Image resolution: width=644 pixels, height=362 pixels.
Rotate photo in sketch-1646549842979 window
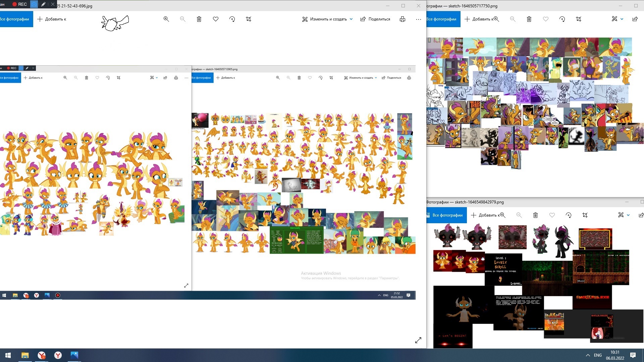tap(569, 215)
